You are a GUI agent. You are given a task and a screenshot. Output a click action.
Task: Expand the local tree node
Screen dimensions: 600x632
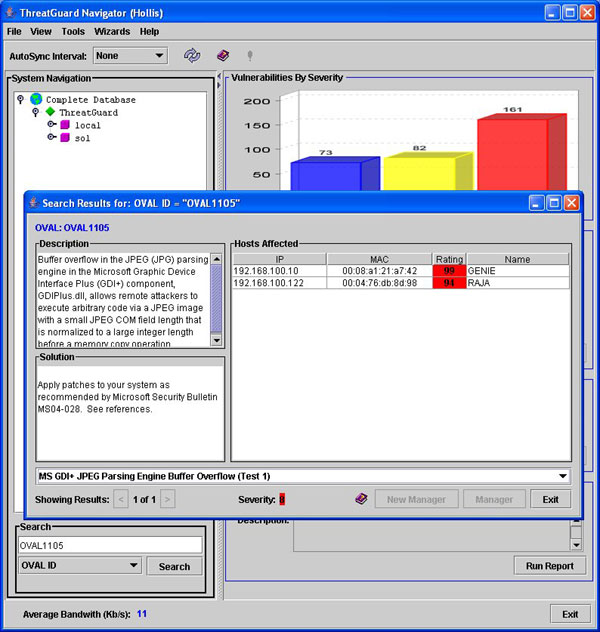click(51, 126)
